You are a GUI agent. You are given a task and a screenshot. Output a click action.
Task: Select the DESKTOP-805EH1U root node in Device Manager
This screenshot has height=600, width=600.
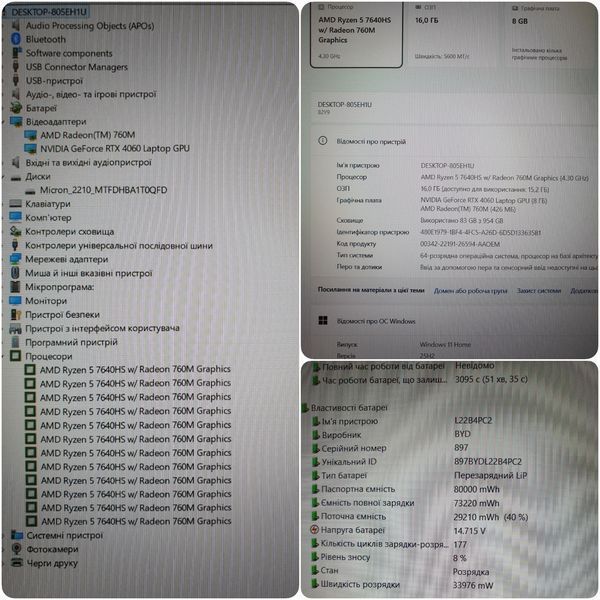49,12
